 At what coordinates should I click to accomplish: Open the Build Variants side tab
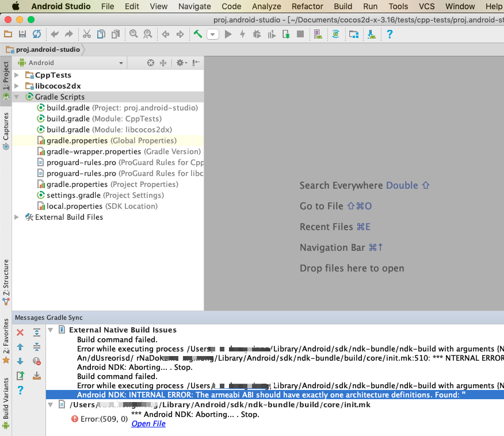point(6,403)
